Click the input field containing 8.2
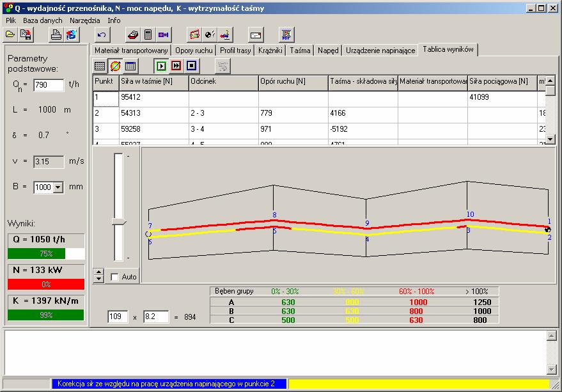Screen dimensions: 562x392 click(156, 317)
